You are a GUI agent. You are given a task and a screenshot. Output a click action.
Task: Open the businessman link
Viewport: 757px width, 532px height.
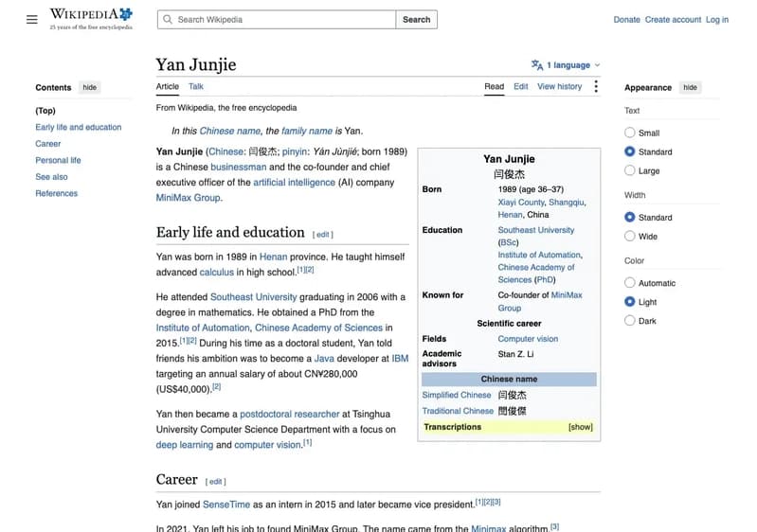tap(239, 167)
